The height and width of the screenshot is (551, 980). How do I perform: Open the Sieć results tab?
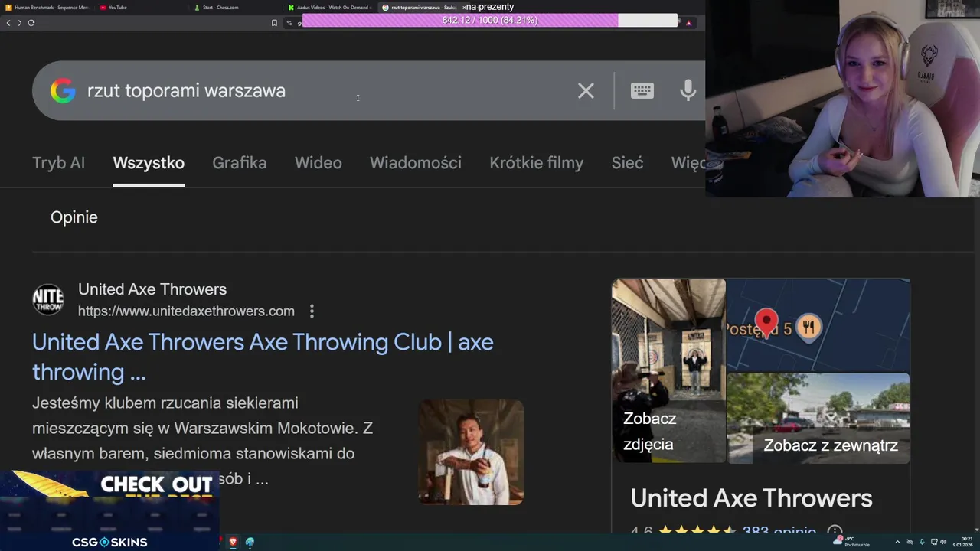click(627, 163)
